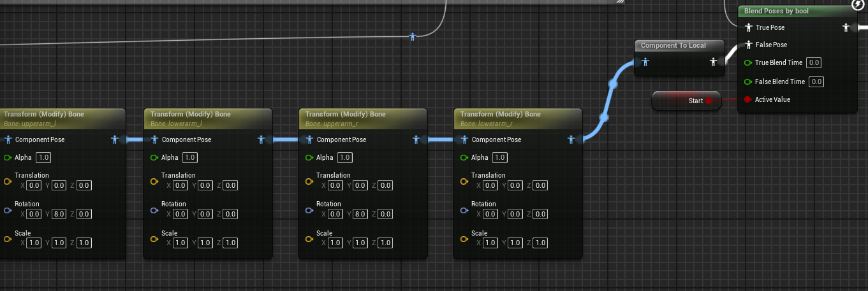Edit False Blend Time value field
This screenshot has height=291, width=868.
coord(816,82)
